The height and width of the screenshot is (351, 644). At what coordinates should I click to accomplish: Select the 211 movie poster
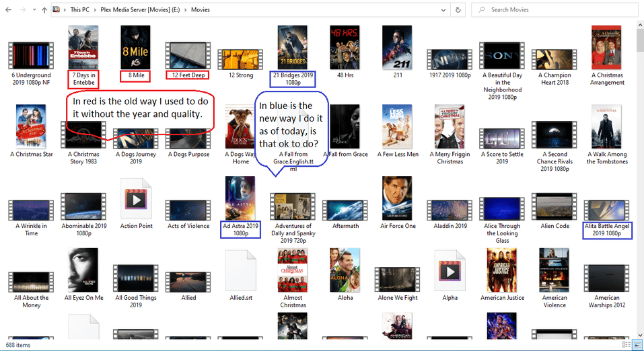tap(397, 48)
